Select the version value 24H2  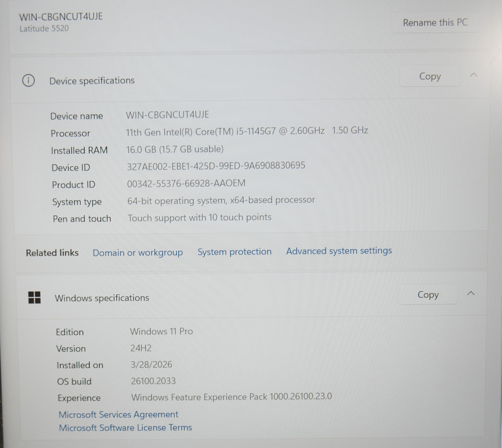pos(141,348)
